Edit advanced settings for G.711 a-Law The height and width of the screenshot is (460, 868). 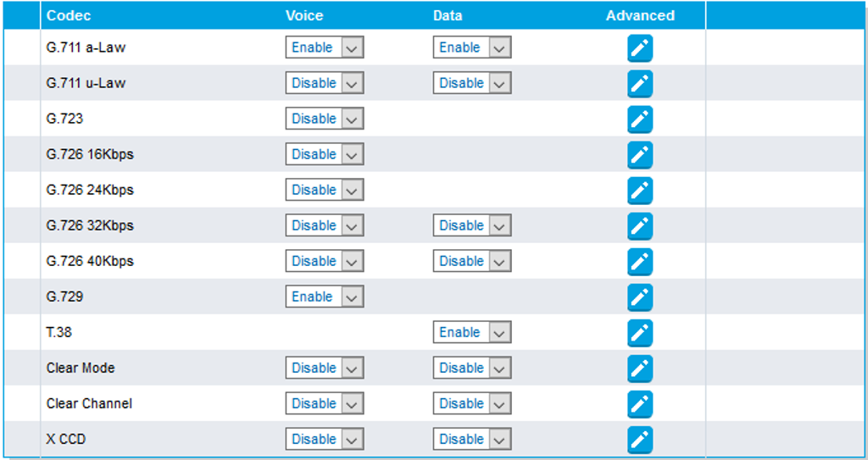point(640,48)
